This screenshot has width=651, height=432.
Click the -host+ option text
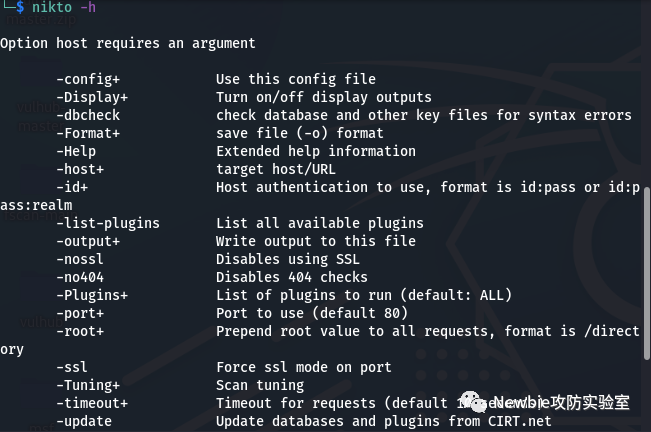80,169
